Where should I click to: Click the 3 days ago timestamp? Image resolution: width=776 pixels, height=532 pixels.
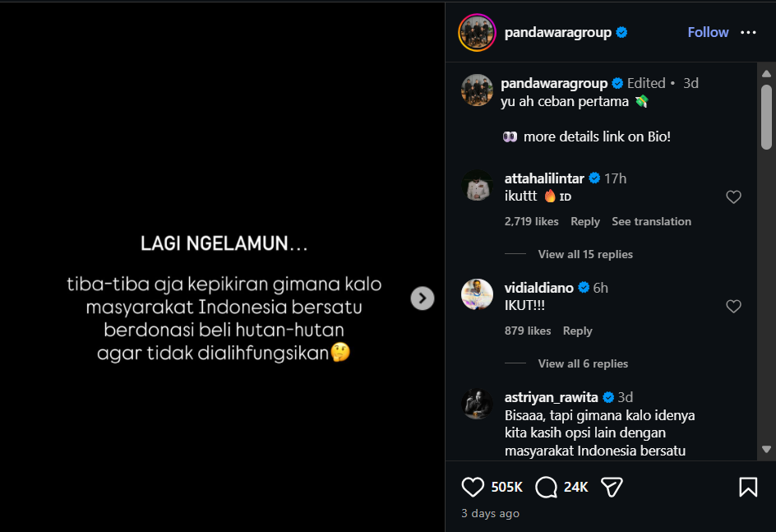(x=489, y=513)
